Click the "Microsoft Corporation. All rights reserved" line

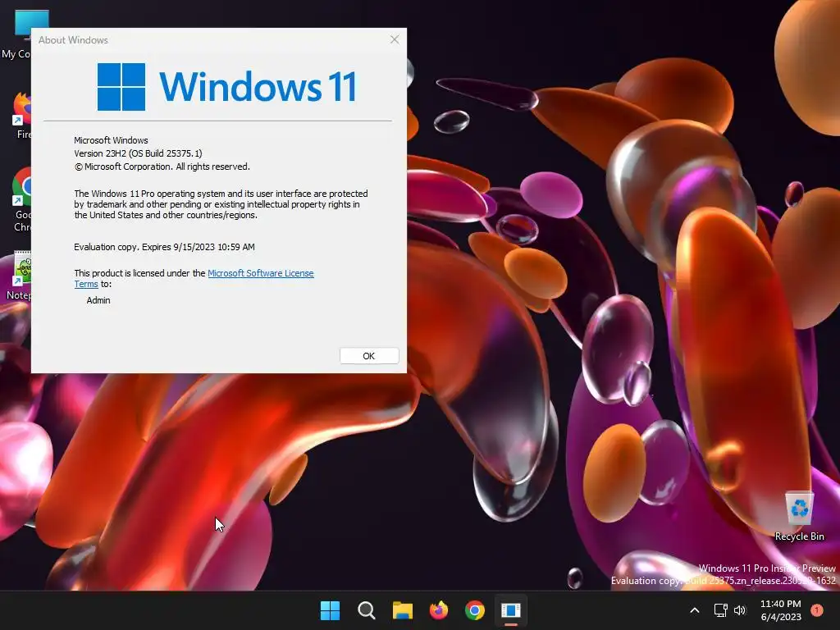tap(162, 167)
